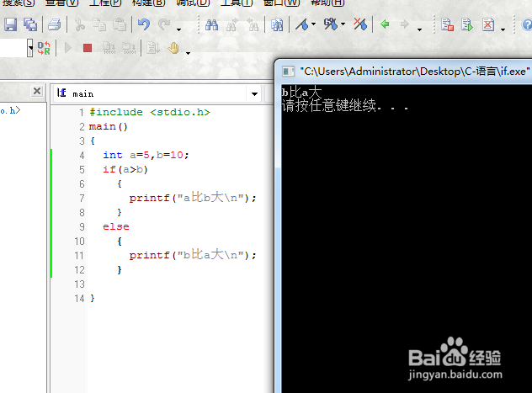Click the first binary step icon
The image size is (532, 393).
click(x=109, y=48)
